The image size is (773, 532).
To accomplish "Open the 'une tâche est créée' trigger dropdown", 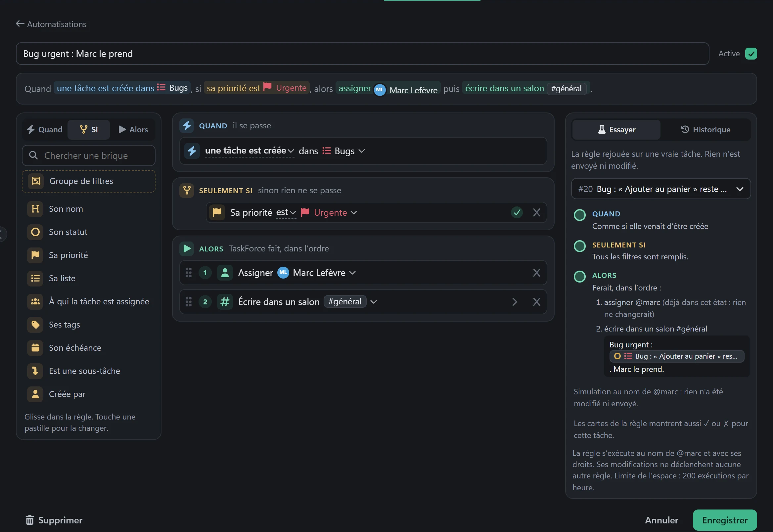I will (250, 151).
